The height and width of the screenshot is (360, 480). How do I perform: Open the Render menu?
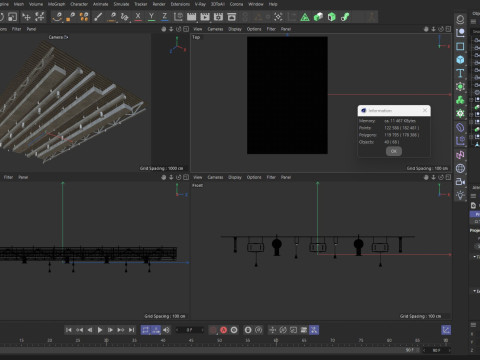159,4
